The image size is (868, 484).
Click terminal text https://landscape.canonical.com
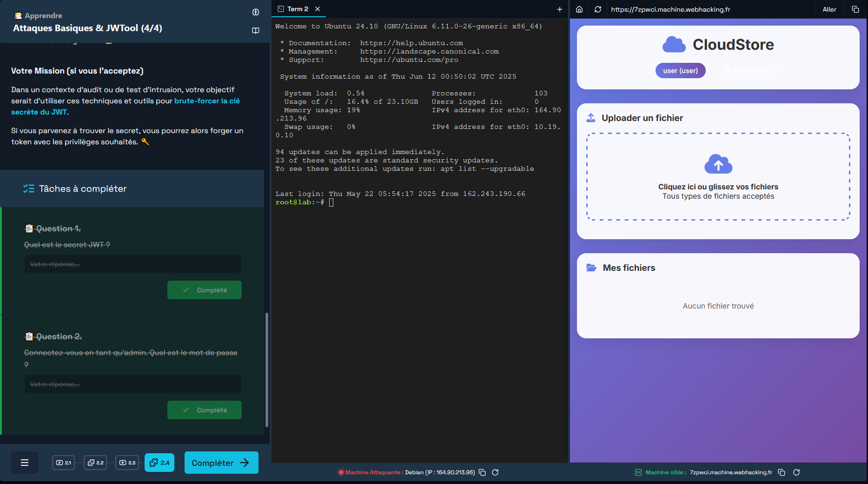[429, 52]
